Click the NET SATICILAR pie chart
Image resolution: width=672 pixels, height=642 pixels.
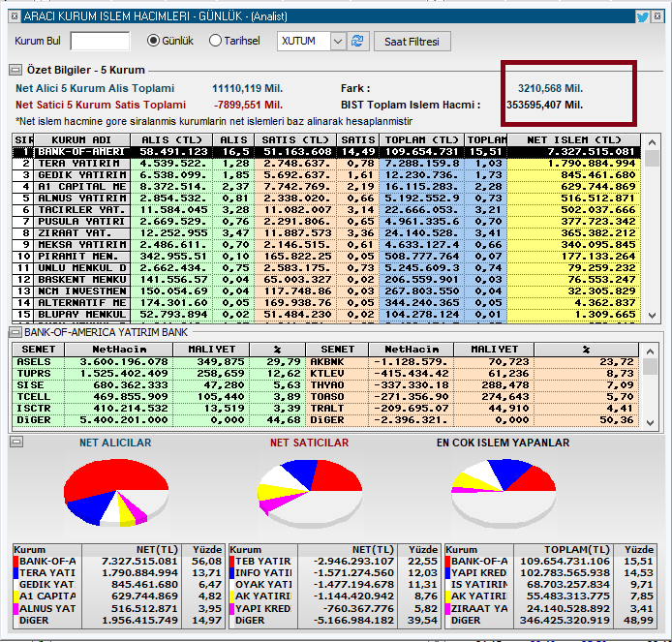coord(310,492)
